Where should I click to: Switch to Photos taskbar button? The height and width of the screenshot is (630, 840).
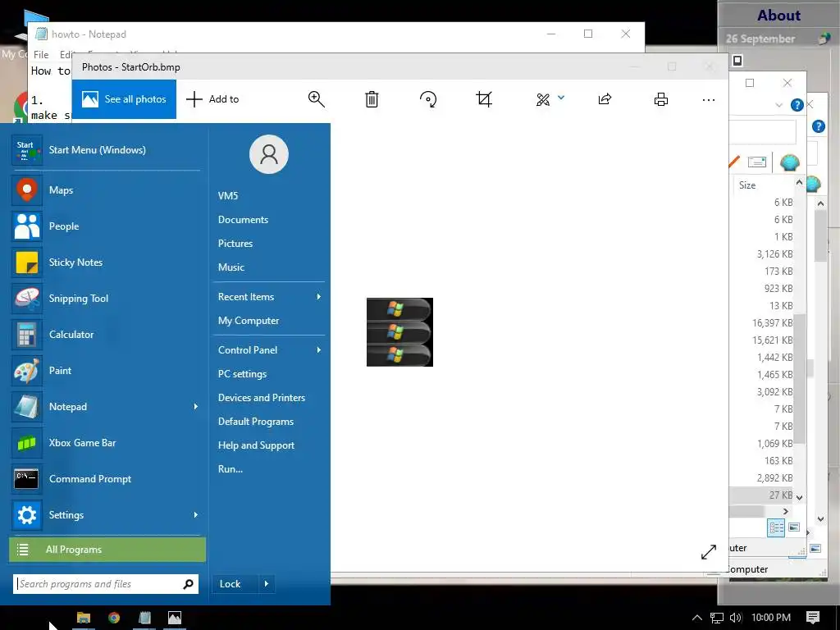coord(175,618)
